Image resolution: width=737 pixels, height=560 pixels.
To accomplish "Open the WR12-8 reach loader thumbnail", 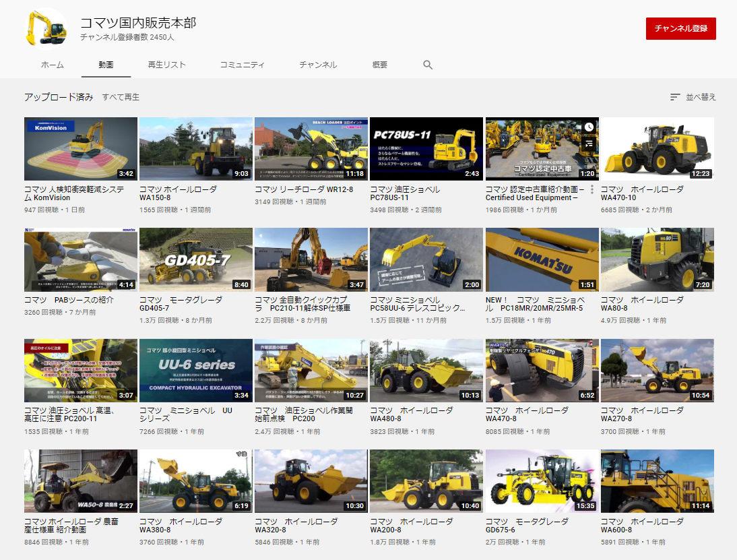I will coord(311,148).
